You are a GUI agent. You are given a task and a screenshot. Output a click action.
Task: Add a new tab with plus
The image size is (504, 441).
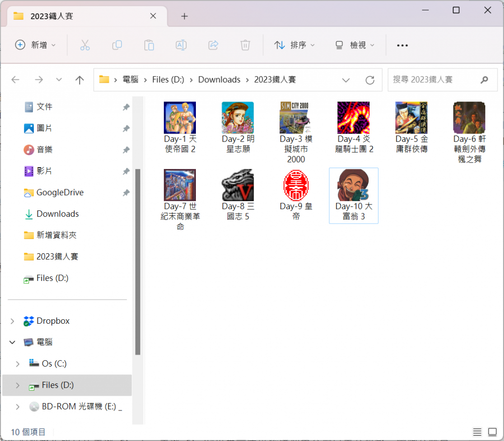tap(184, 16)
